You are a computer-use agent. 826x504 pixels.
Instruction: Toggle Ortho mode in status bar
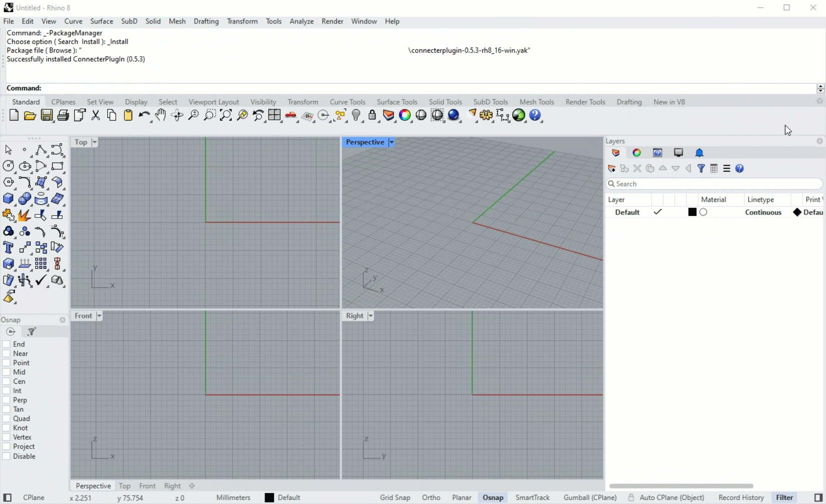tap(431, 497)
